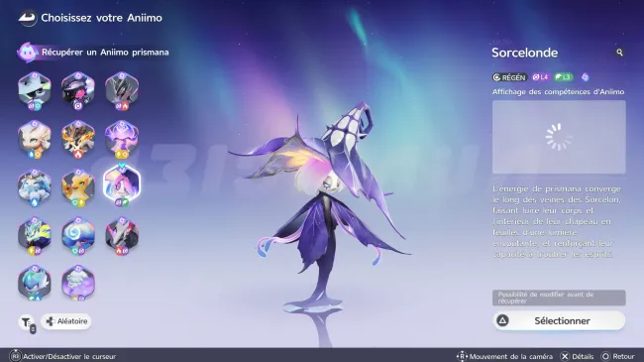
Task: Click the loading skill preview panel
Action: tap(559, 137)
